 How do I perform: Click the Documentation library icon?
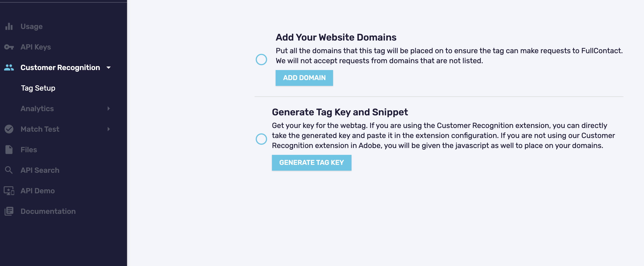[9, 211]
